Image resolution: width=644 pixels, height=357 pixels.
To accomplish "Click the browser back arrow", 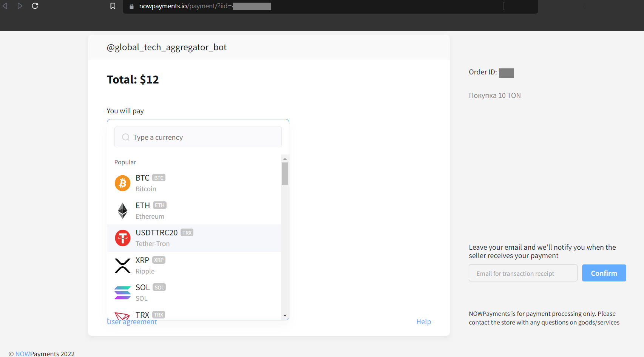I will [x=5, y=6].
